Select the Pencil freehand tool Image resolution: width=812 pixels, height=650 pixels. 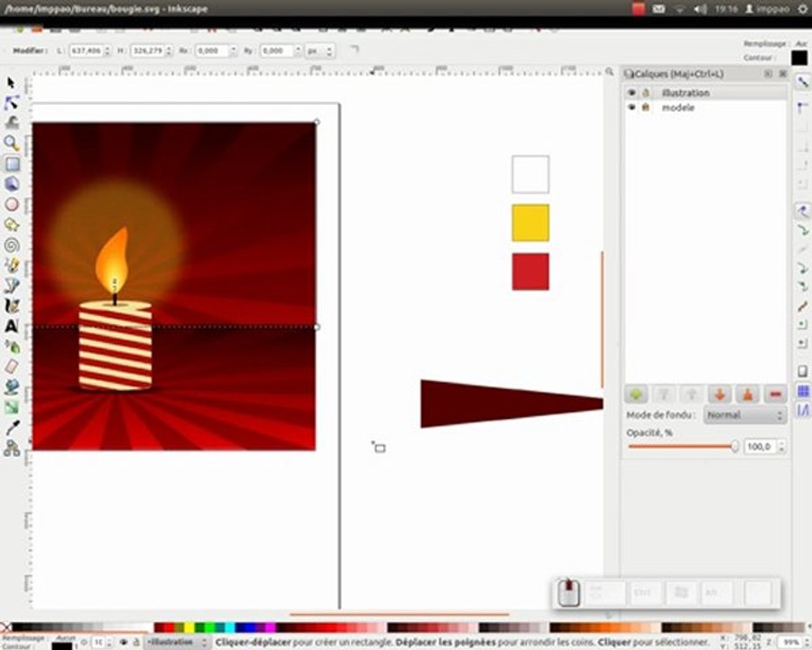pos(12,265)
